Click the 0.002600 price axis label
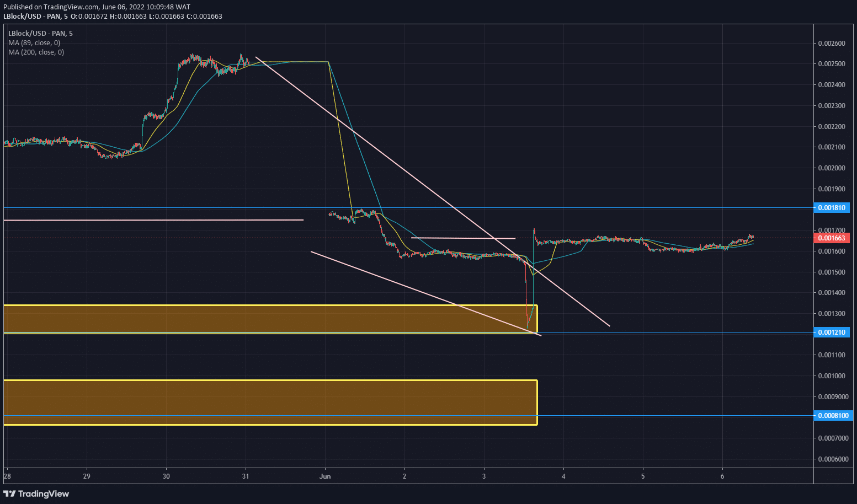This screenshot has width=857, height=504. [831, 44]
